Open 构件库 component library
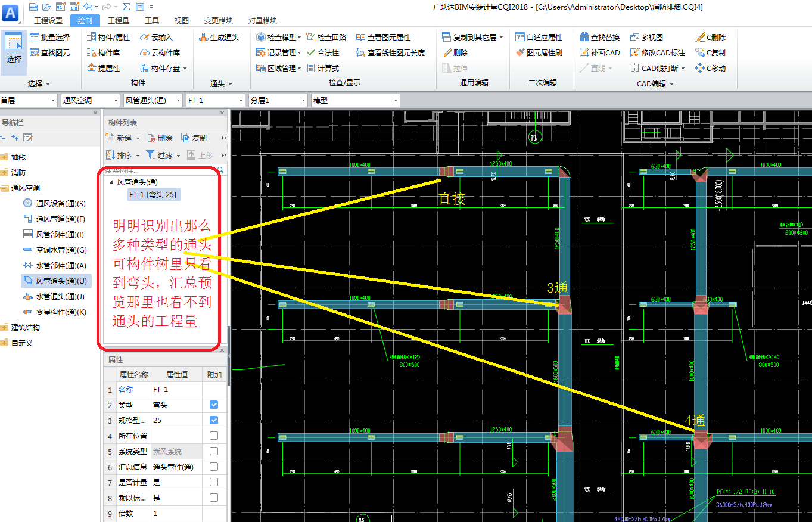812x522 pixels. point(104,52)
